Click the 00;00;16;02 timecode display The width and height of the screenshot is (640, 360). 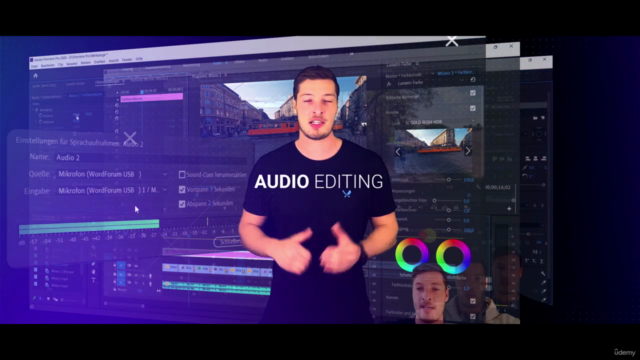click(x=498, y=187)
